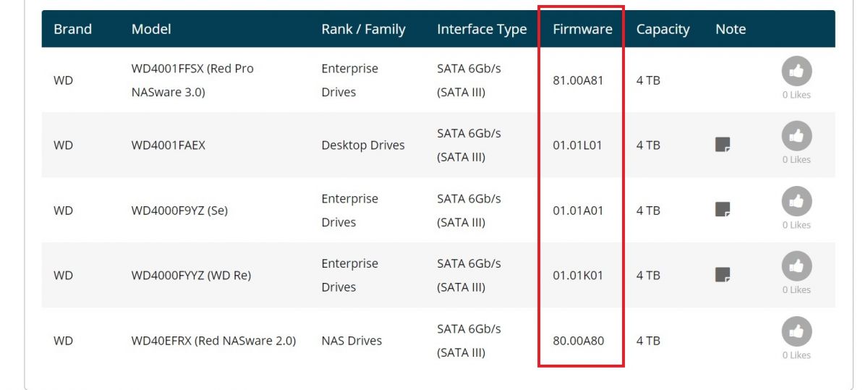868x390 pixels.
Task: Click Enterprise Drives cell in WD4001FFSX row
Action: coord(350,80)
